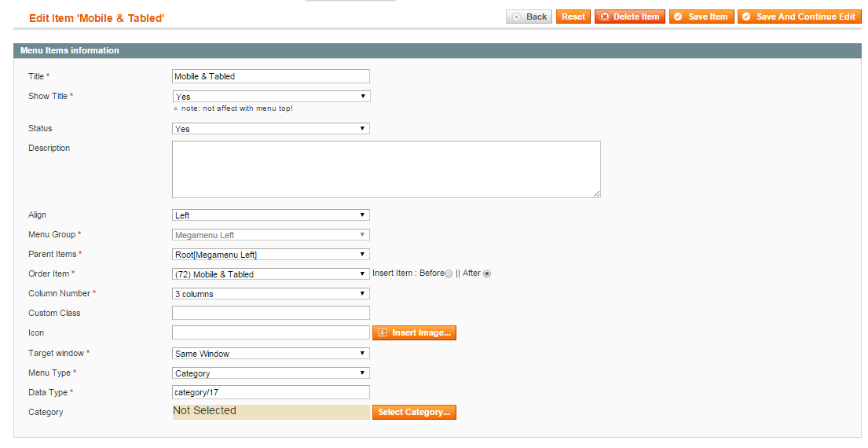
Task: Click the Custom Class input field
Action: 271,313
